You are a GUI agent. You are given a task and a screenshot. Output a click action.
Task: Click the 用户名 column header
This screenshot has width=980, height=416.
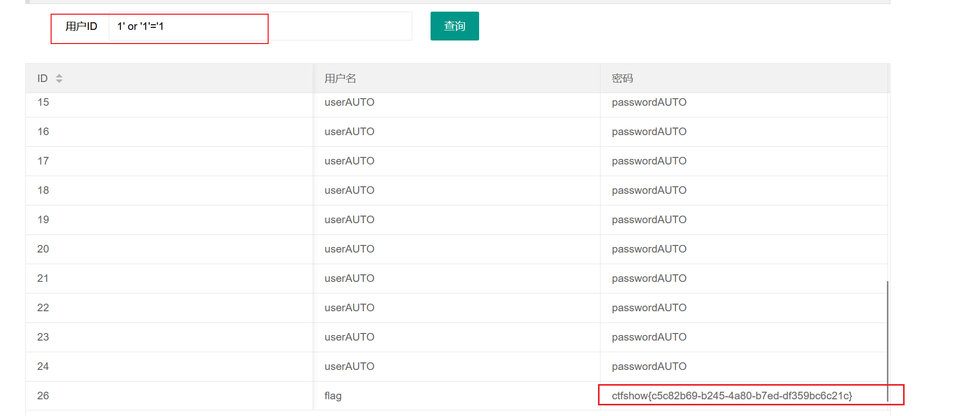[456, 78]
